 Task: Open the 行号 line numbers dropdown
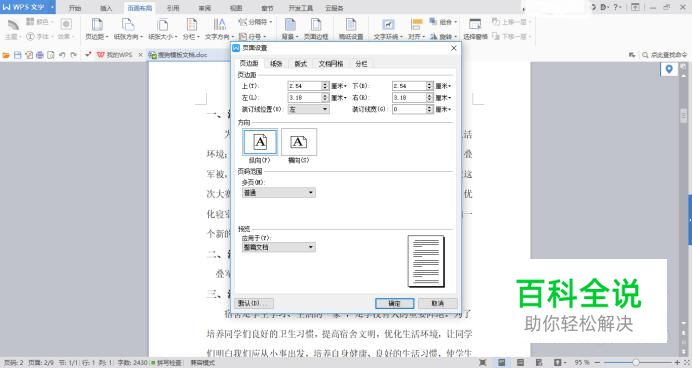(x=252, y=37)
